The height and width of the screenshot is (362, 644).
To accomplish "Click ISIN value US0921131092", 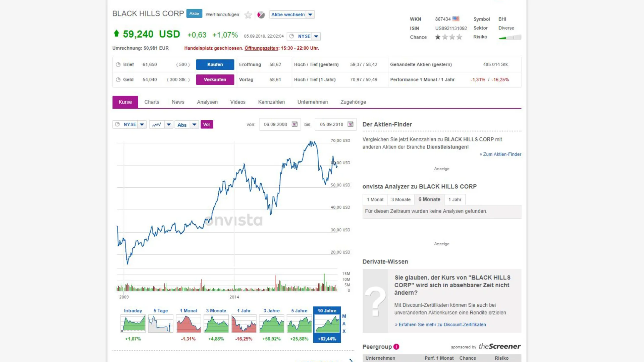I will [451, 28].
